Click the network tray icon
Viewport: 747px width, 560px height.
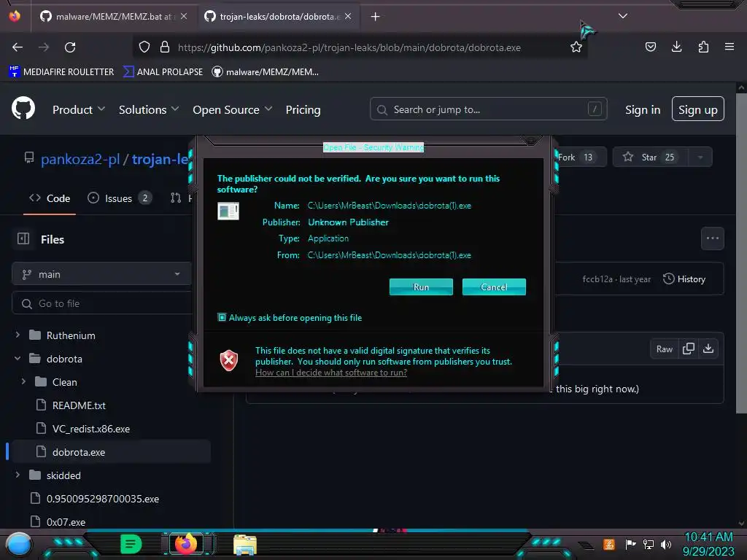(649, 544)
